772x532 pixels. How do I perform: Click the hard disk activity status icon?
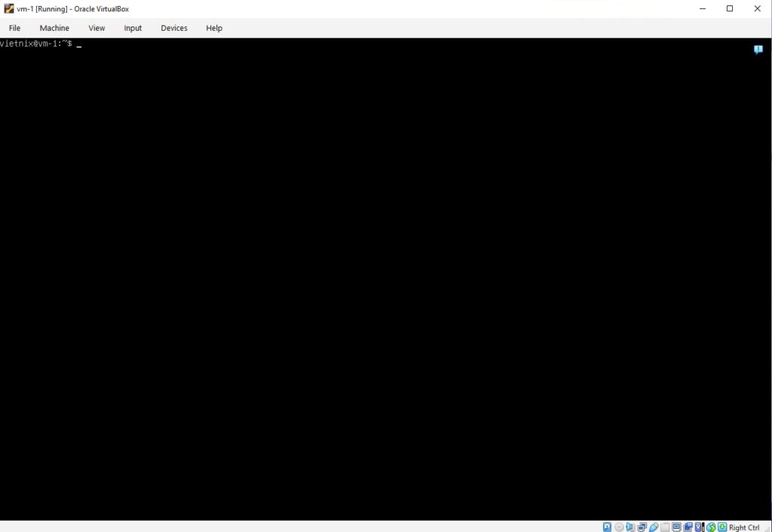607,527
